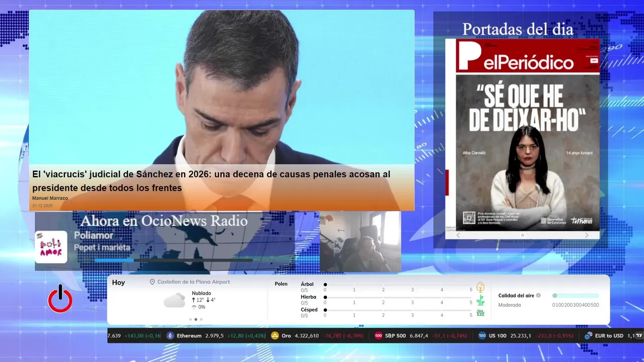The height and width of the screenshot is (362, 644).
Task: Click the Portadas del dia heading
Action: [x=518, y=29]
